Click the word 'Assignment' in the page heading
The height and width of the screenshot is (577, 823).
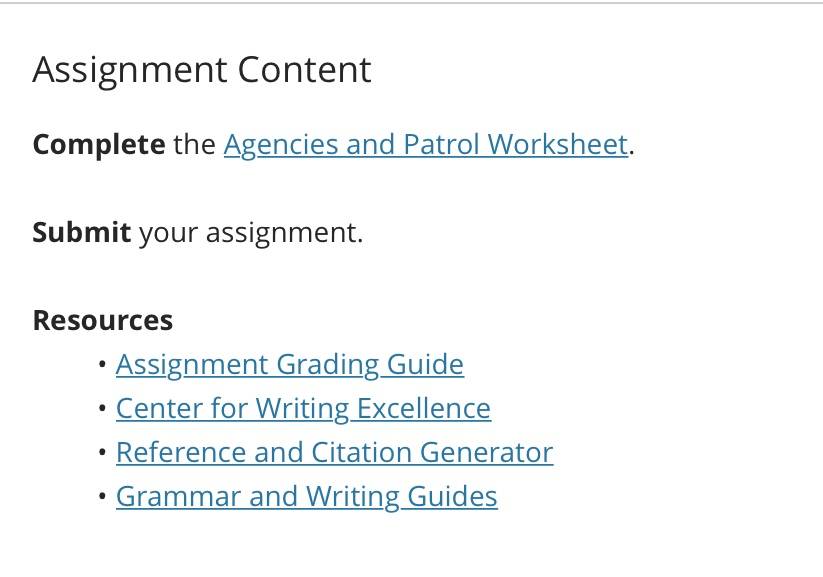pos(130,71)
